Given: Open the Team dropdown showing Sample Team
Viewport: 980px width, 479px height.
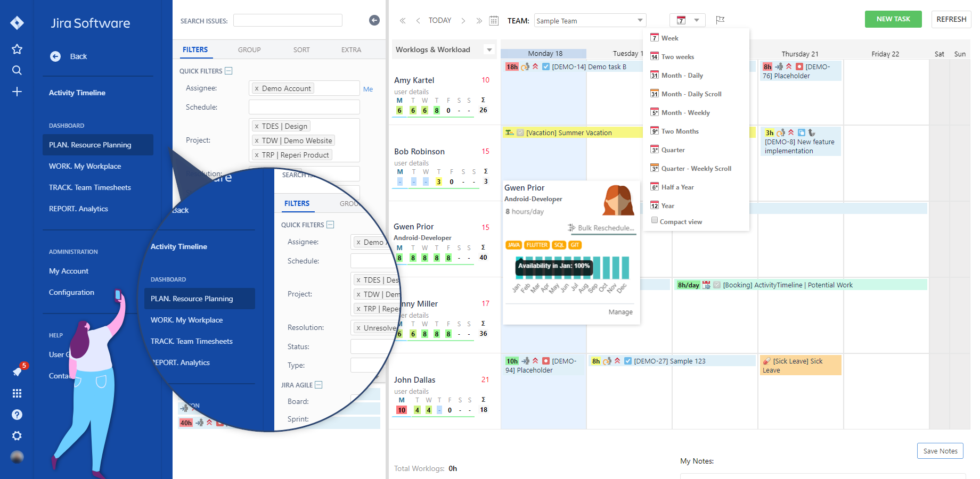Looking at the screenshot, I should [x=590, y=21].
